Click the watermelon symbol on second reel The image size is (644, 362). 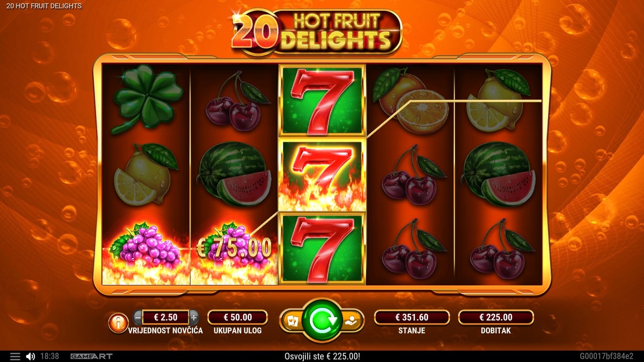click(235, 174)
